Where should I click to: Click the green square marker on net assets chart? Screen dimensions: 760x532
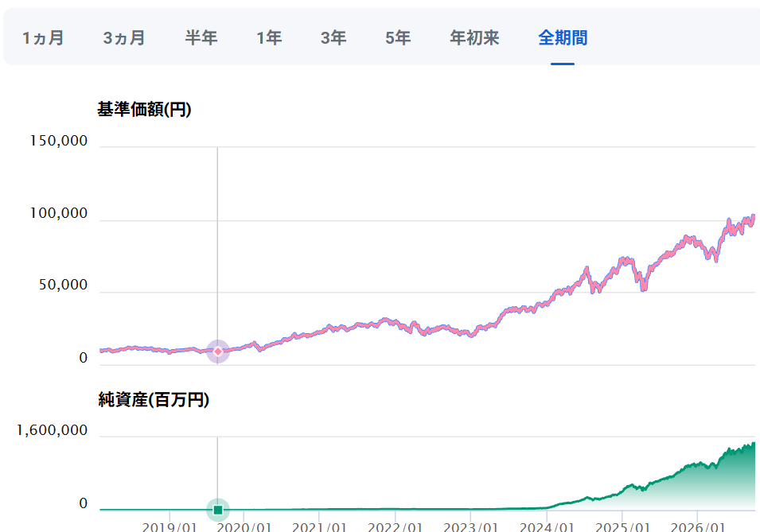[218, 510]
